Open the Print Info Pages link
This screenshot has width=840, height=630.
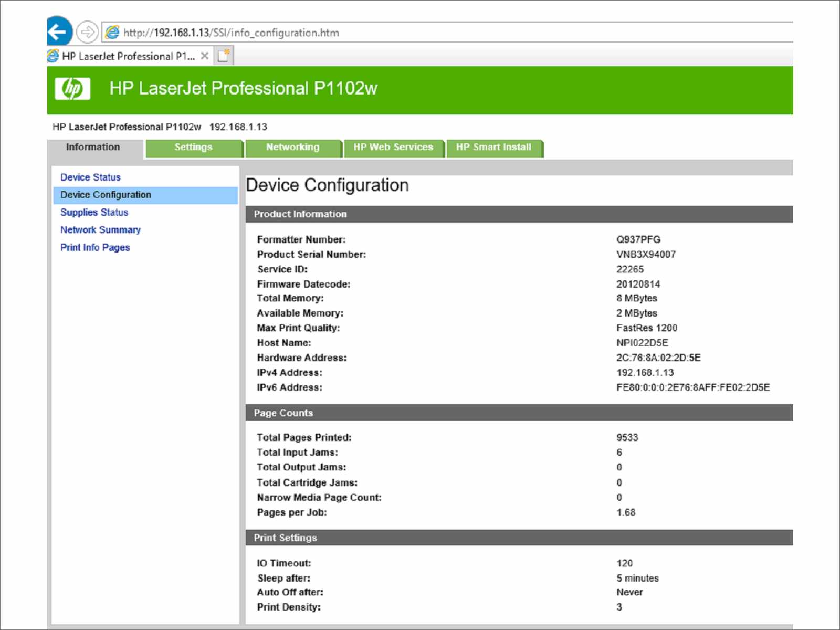[95, 247]
